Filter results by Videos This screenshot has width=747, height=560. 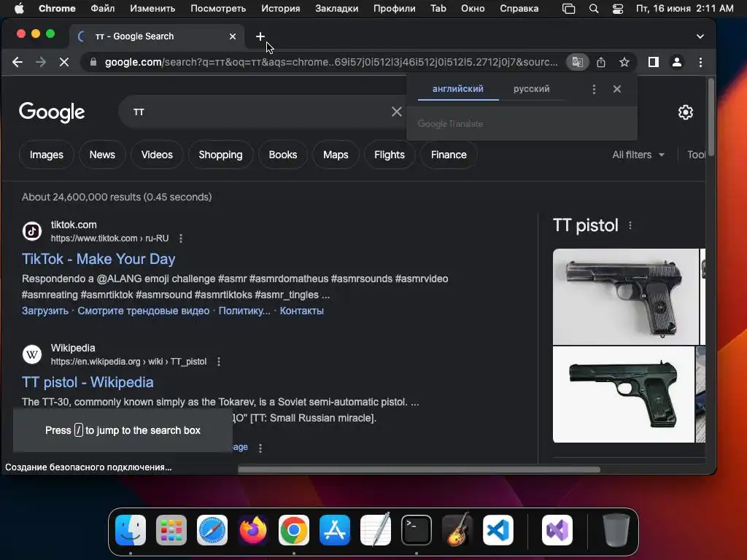pyautogui.click(x=157, y=155)
